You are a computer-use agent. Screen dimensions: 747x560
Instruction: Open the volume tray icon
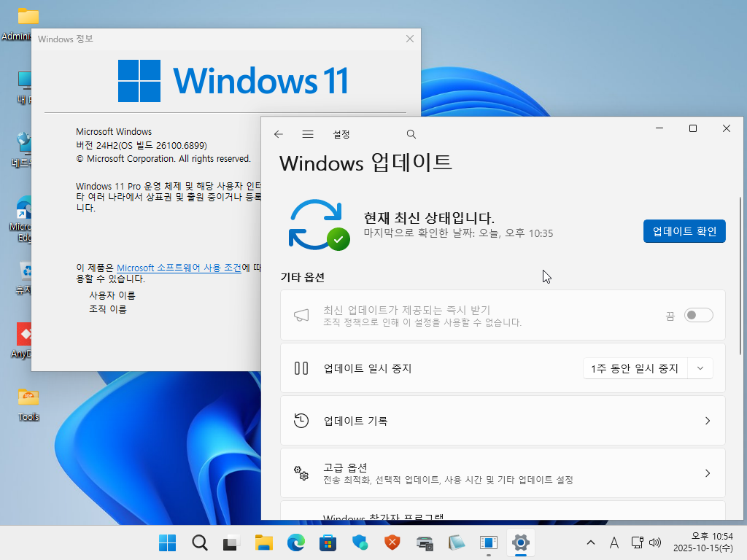[655, 542]
